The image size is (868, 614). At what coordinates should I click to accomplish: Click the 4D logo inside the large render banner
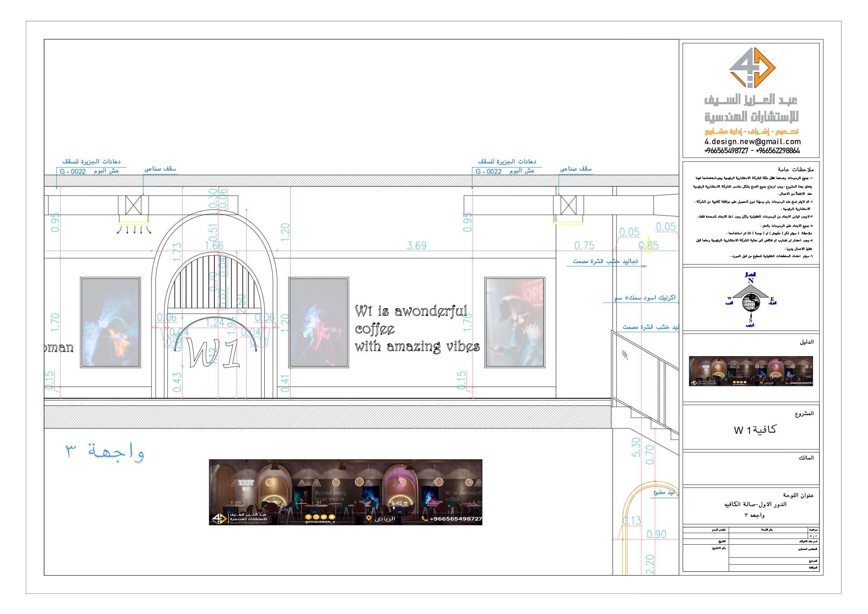tap(219, 518)
